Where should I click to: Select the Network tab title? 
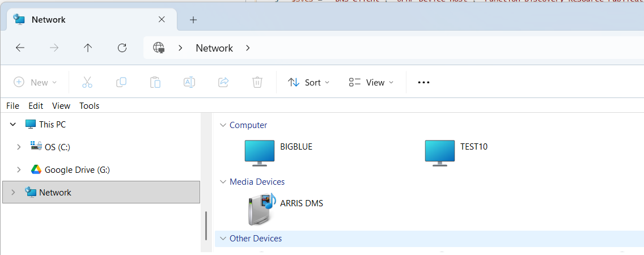48,19
